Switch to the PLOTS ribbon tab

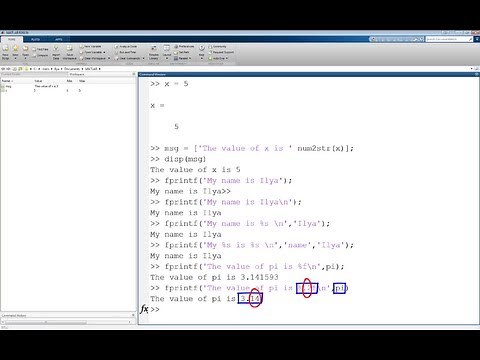click(x=35, y=39)
